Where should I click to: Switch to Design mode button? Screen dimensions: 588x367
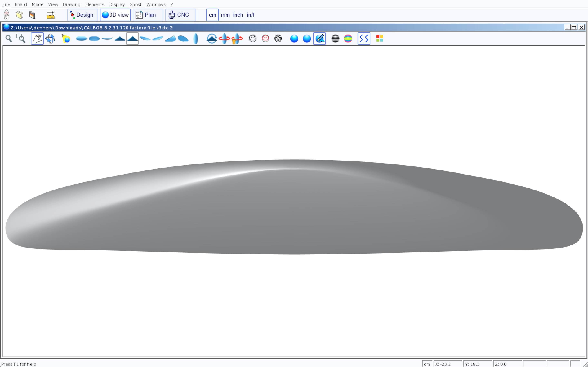82,15
